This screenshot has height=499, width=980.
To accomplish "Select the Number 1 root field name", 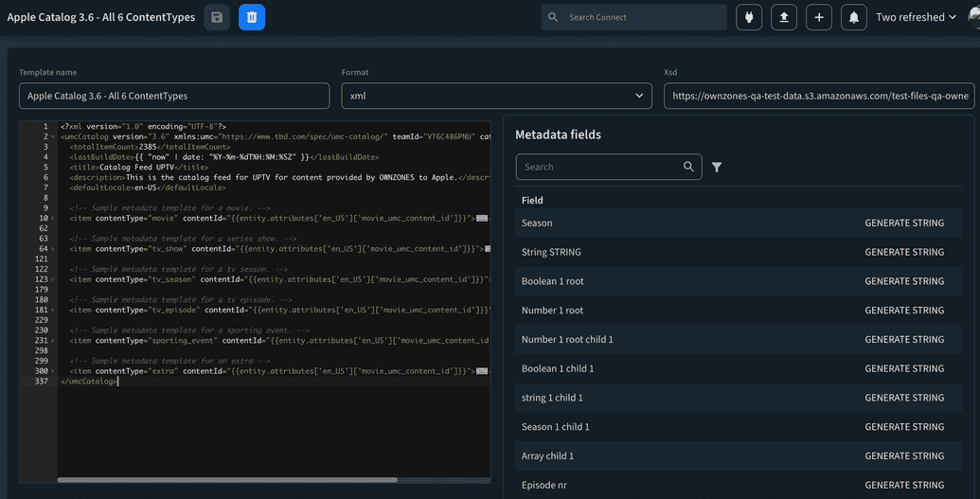I will pyautogui.click(x=553, y=311).
